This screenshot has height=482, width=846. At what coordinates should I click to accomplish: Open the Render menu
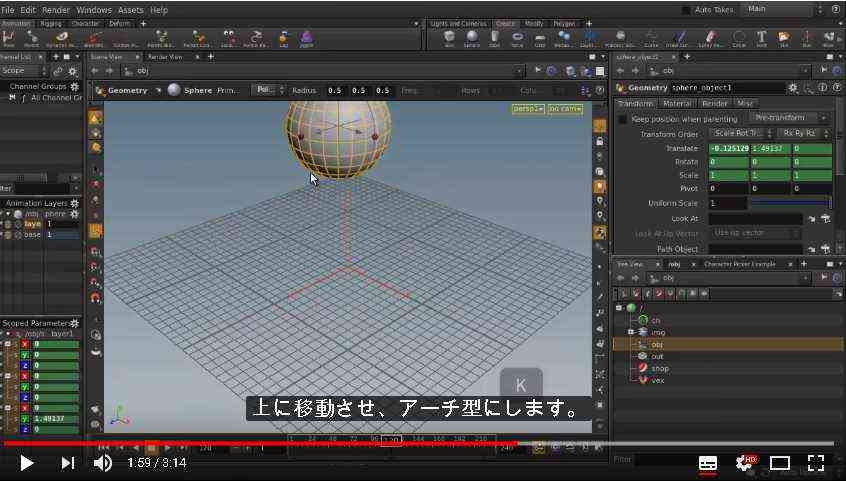56,10
